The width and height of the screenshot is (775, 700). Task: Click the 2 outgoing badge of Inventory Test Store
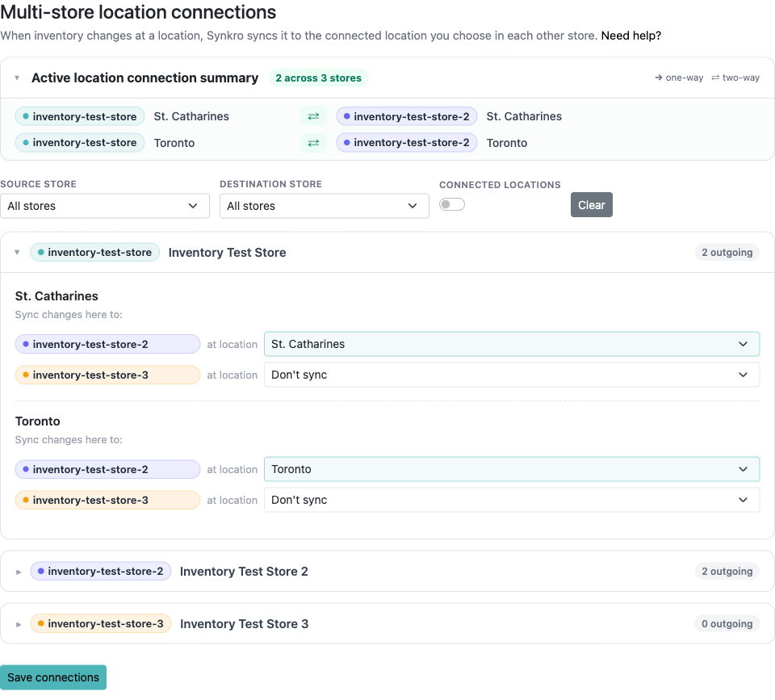(x=727, y=253)
